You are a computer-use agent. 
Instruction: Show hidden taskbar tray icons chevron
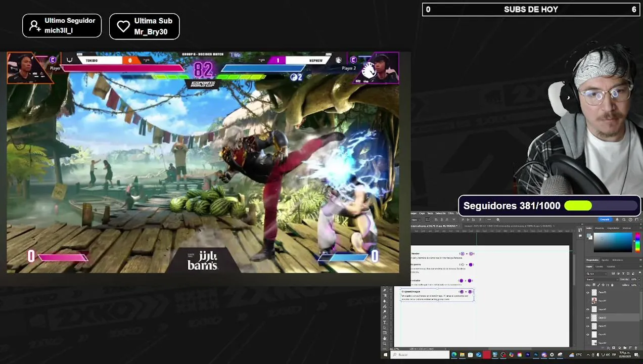coord(588,354)
